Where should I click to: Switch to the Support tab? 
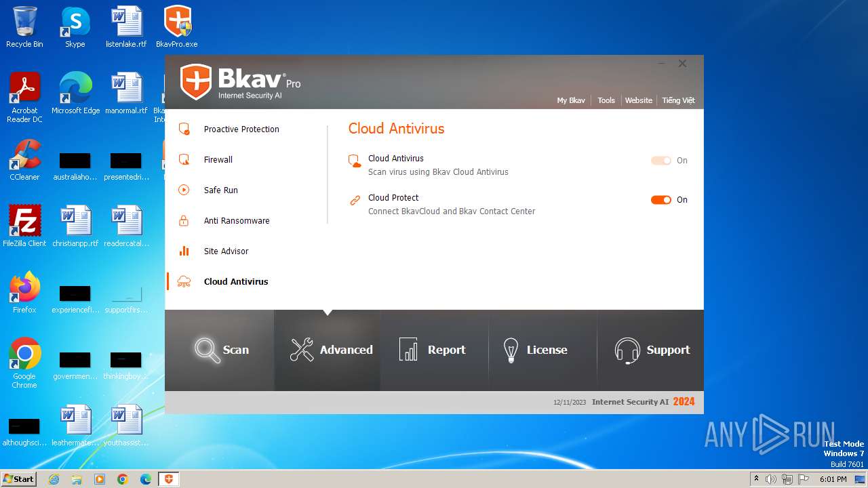650,350
